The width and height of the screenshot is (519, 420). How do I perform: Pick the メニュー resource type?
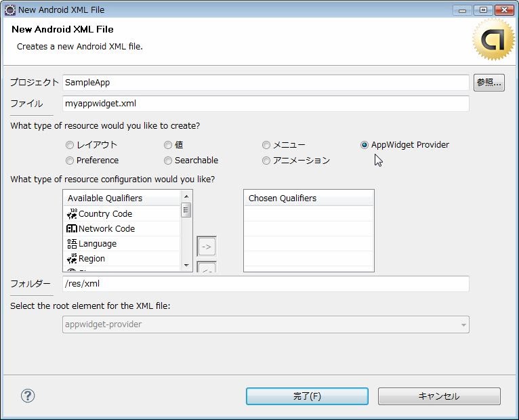(x=266, y=145)
